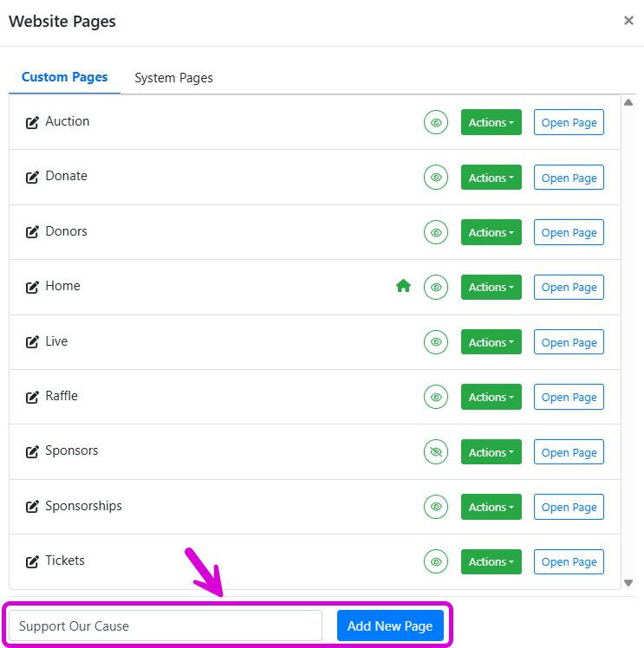Screen dimensions: 644x648
Task: Hide the Sponsorships page via eye icon
Action: 436,507
